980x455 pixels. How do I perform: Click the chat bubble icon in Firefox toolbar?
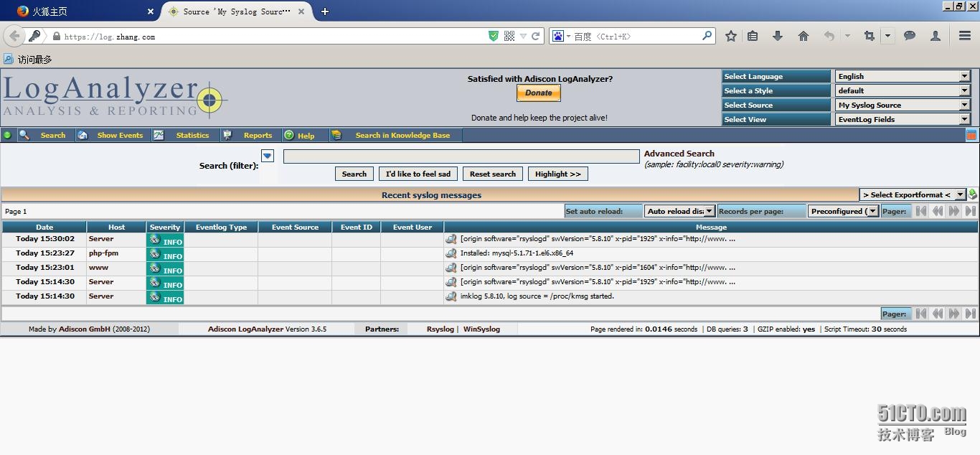(x=910, y=36)
